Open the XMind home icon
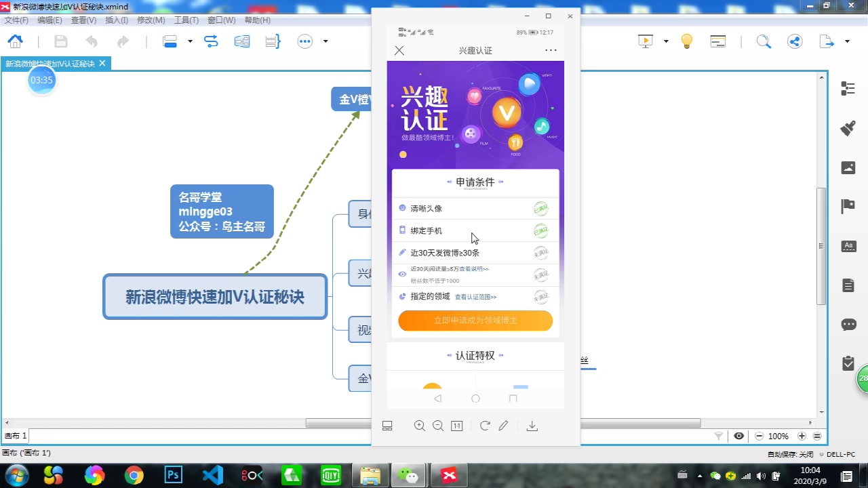The image size is (868, 488). [15, 41]
